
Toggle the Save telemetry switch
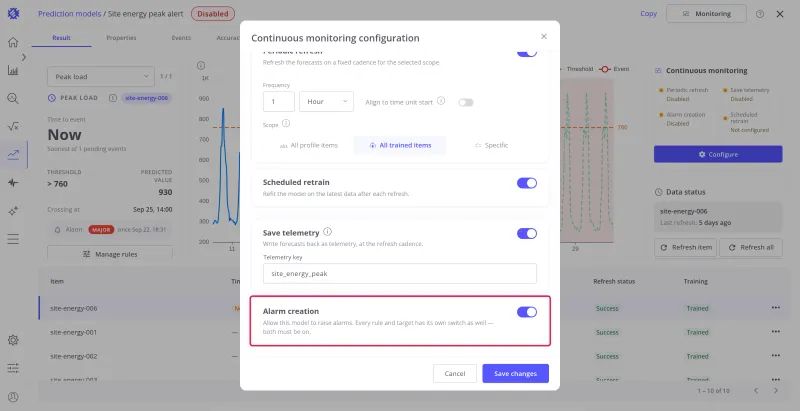pyautogui.click(x=527, y=234)
